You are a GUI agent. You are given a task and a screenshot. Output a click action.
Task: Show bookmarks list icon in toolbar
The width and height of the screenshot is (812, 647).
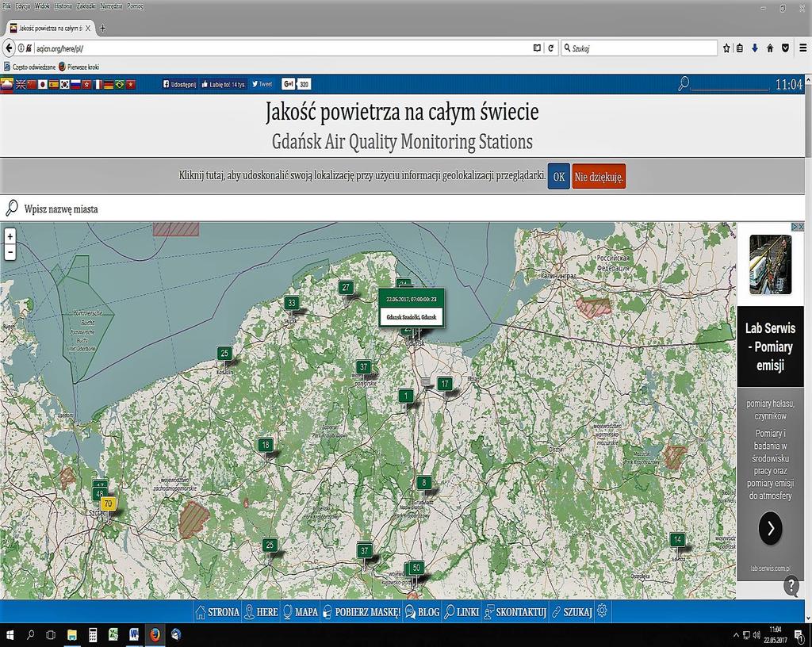(x=740, y=48)
